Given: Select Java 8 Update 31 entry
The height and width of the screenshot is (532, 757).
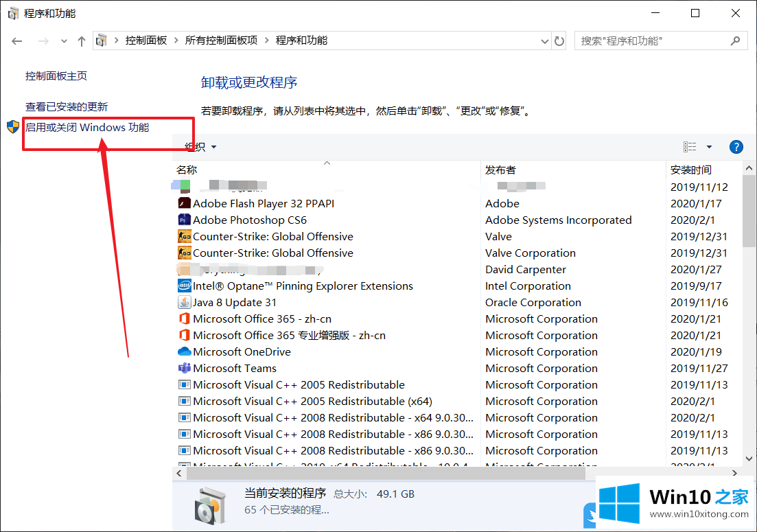Looking at the screenshot, I should [235, 302].
